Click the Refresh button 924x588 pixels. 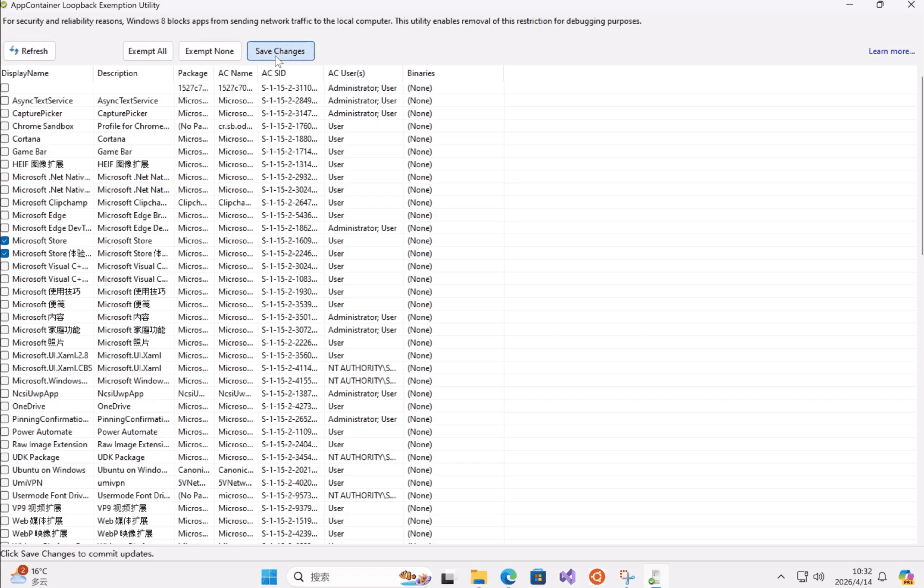30,51
